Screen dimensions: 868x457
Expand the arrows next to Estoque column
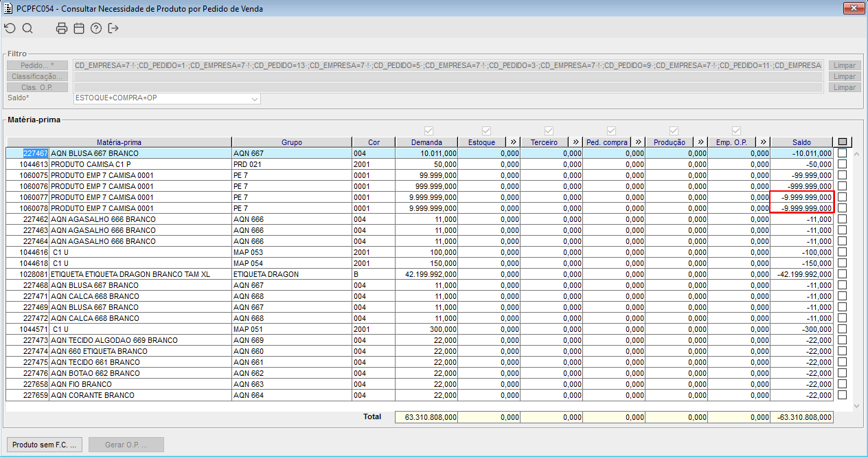coord(513,142)
